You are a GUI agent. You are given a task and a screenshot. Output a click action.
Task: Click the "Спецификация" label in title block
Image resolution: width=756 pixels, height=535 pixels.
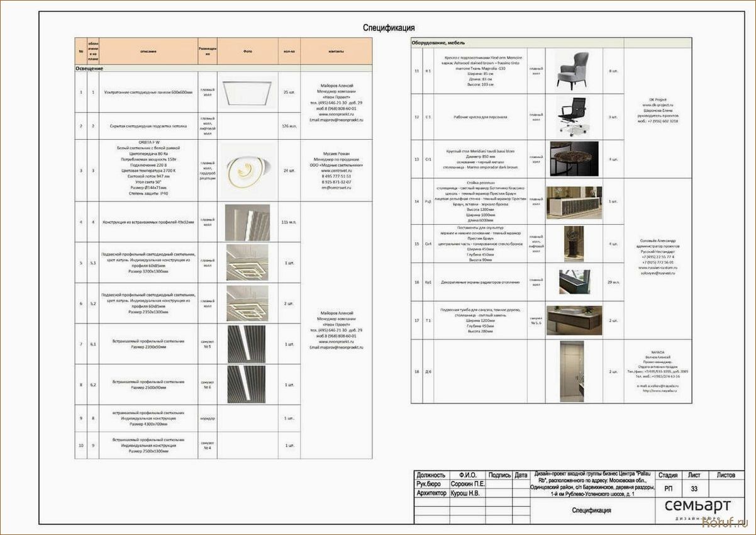pyautogui.click(x=592, y=511)
